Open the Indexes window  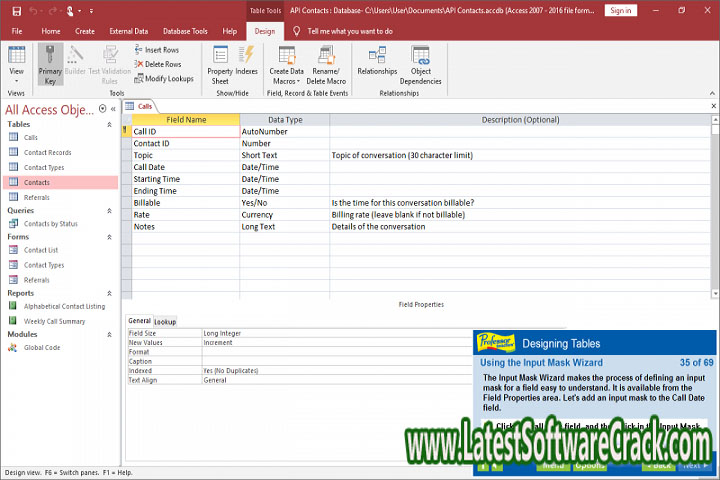pos(247,60)
